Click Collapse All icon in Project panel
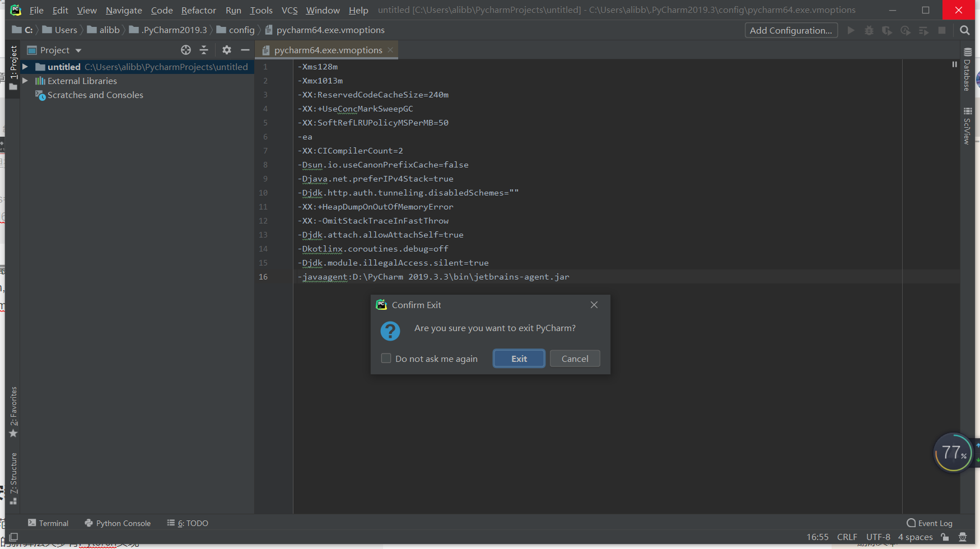Screen dimensions: 980x549 click(x=204, y=50)
